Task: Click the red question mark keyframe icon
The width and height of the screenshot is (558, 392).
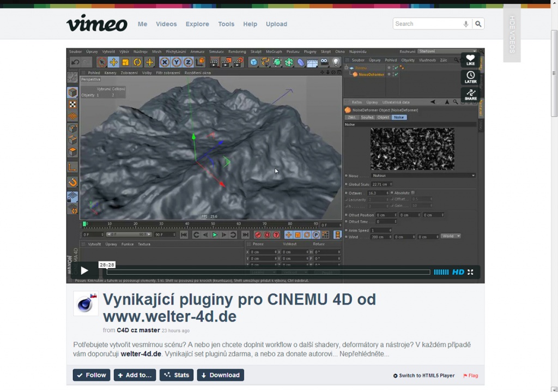Action: [x=276, y=234]
